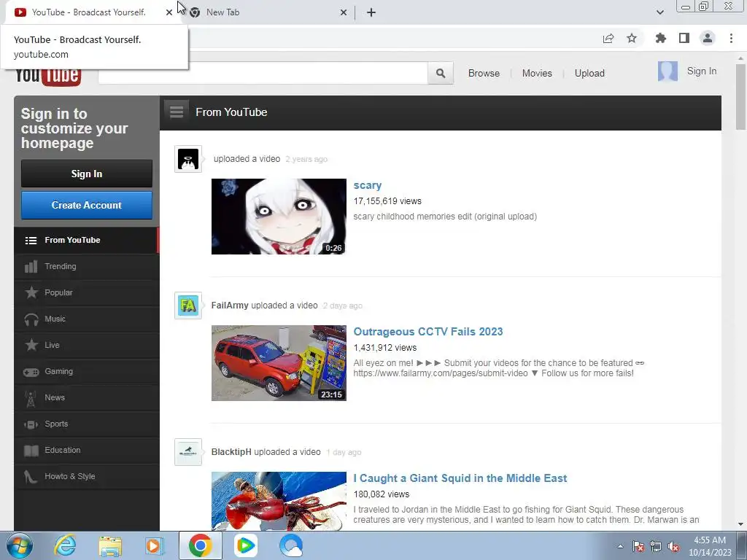Click the network tray icon
This screenshot has height=560, width=747.
656,547
